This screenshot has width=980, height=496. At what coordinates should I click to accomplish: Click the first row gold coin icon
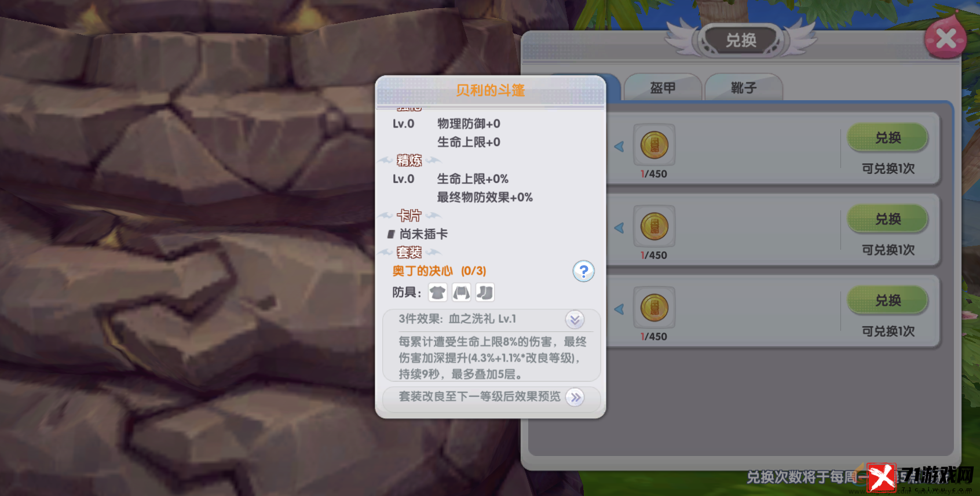tap(654, 145)
